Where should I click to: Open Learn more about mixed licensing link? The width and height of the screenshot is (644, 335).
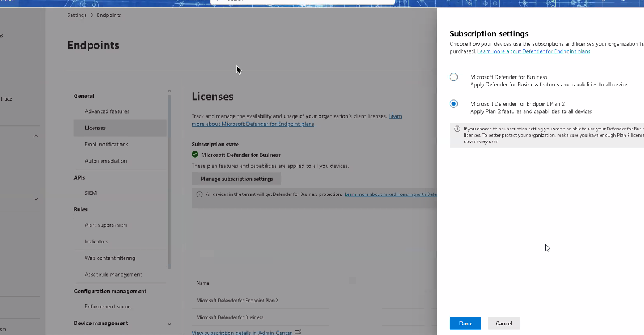coord(390,194)
